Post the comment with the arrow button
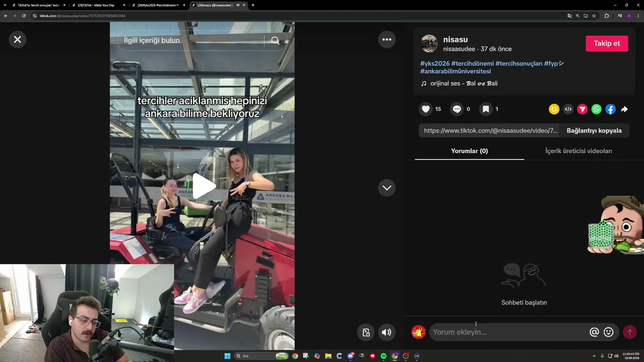Screen dimensions: 644x362 629,332
